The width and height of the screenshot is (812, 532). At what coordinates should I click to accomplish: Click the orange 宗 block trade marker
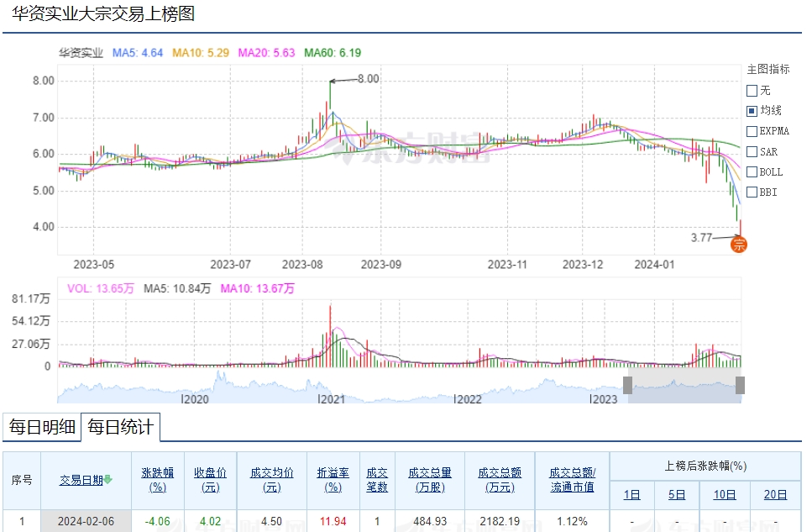pos(739,245)
